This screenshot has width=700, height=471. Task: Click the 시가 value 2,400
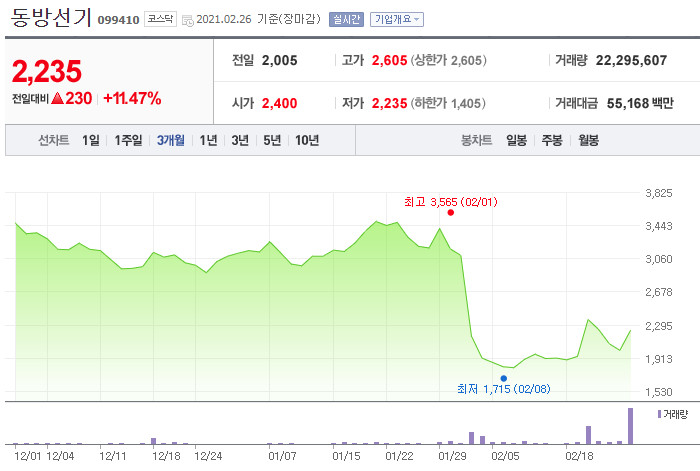[x=279, y=104]
